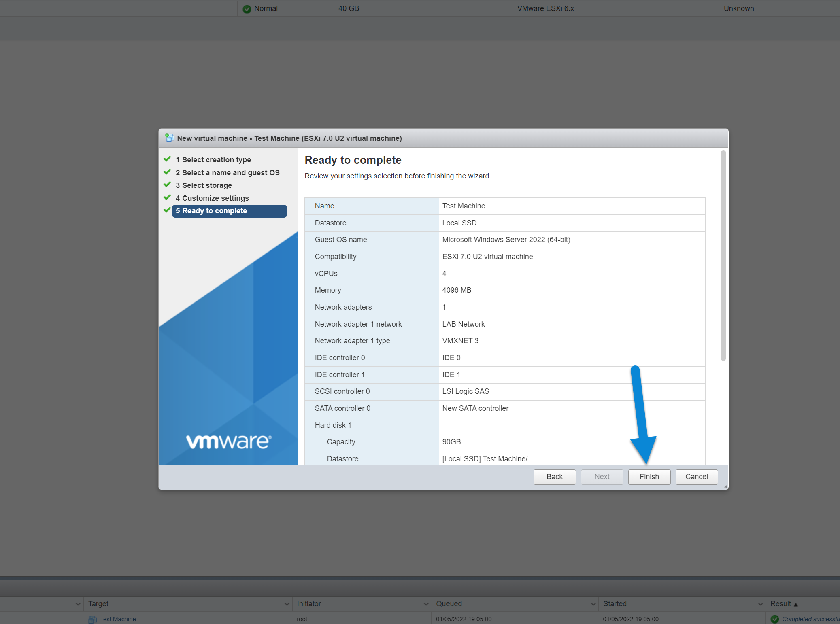Click the VM icon beside Test Machine in tasks list

(92, 619)
